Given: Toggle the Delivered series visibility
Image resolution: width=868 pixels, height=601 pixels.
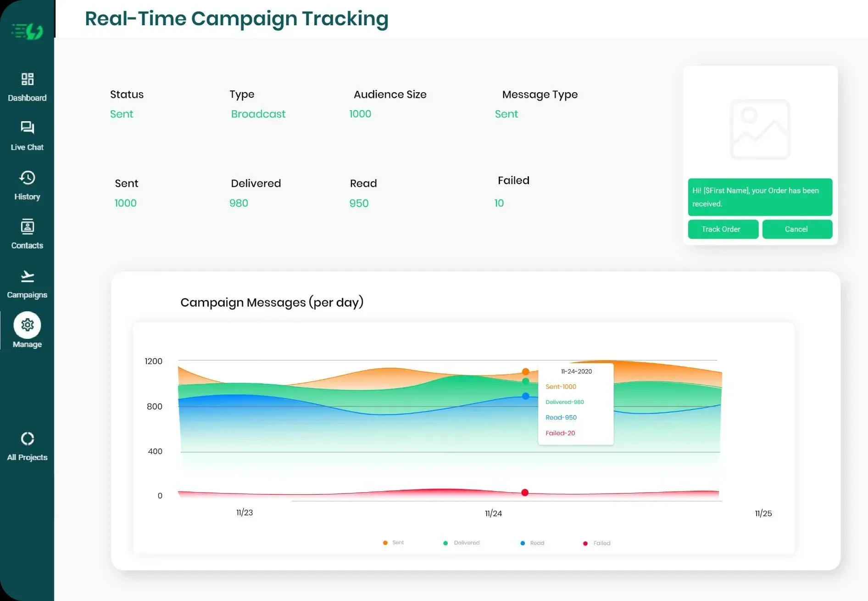Looking at the screenshot, I should click(x=461, y=542).
